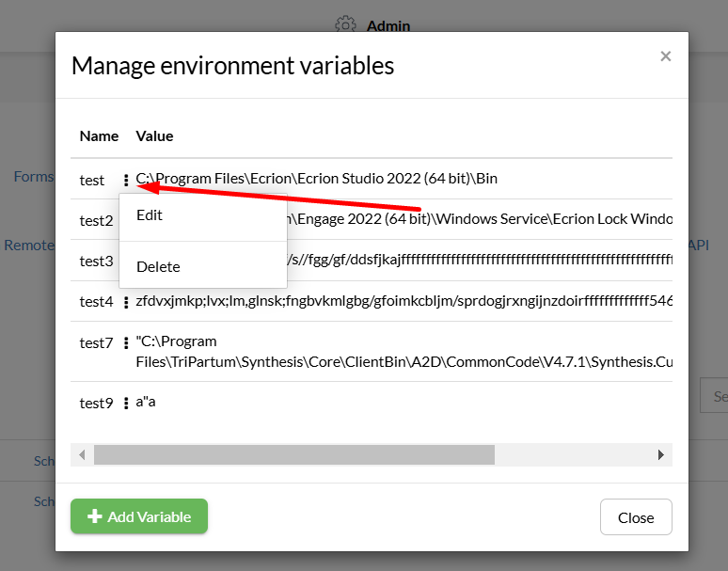Open the Remote link in background page
The height and width of the screenshot is (571, 728).
click(x=29, y=246)
